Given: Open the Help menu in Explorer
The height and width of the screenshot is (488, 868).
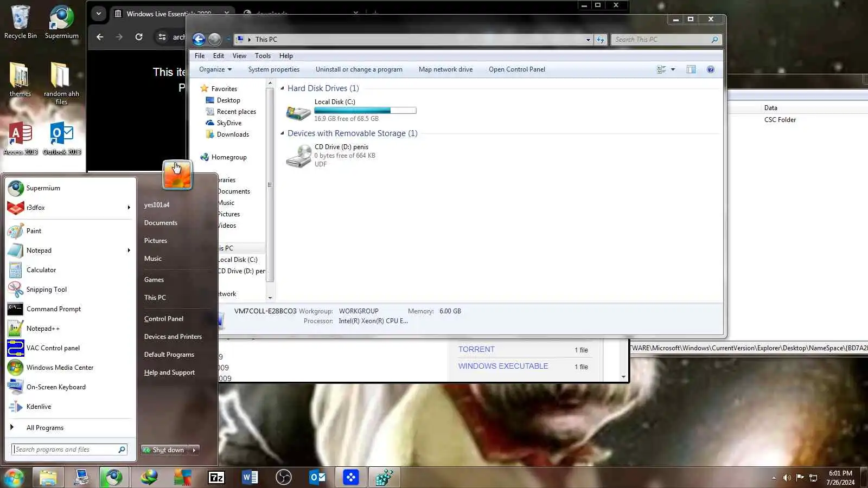Looking at the screenshot, I should pos(286,56).
